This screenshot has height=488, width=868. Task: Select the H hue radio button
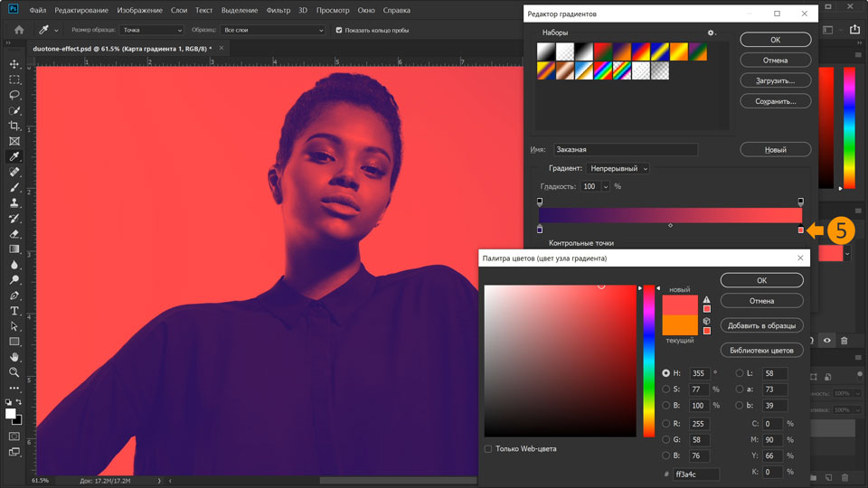pos(666,373)
